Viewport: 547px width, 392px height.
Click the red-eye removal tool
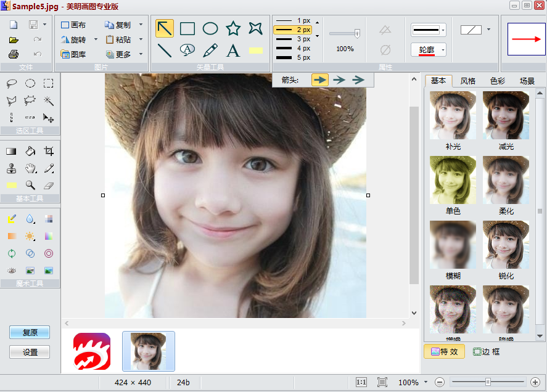pos(12,270)
